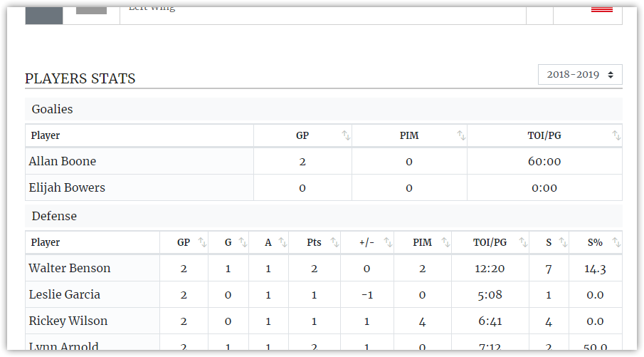Sort defense table by A sort icon

pyautogui.click(x=283, y=242)
